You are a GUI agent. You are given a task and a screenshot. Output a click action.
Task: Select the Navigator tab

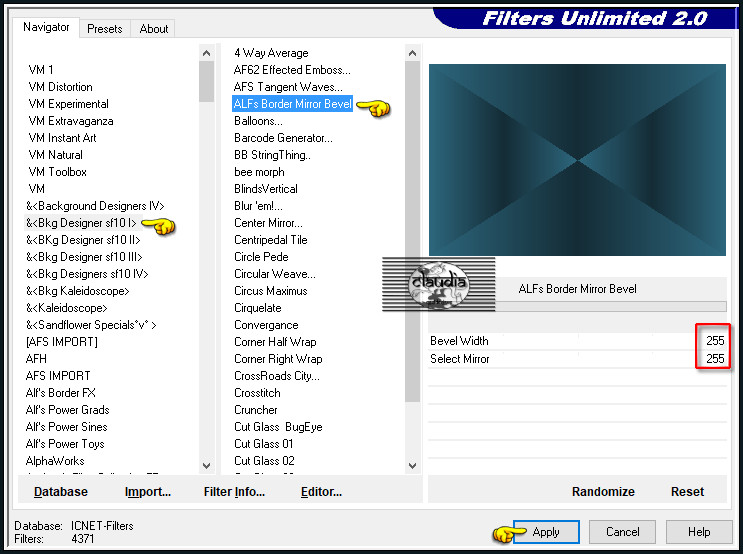click(46, 27)
